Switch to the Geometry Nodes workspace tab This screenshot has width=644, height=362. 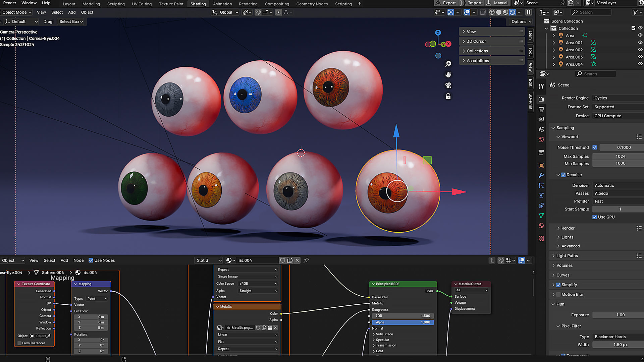[x=312, y=4]
